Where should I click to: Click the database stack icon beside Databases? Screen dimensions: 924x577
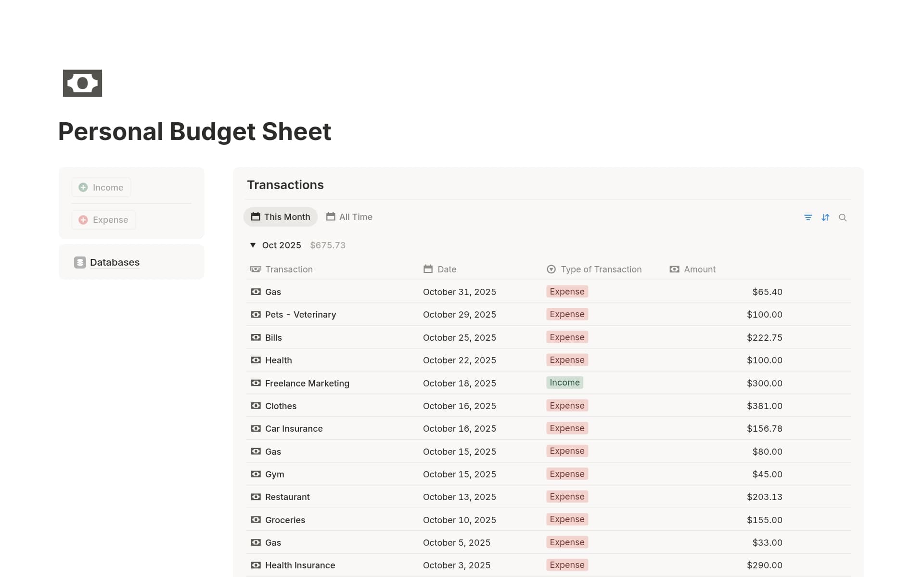point(79,262)
